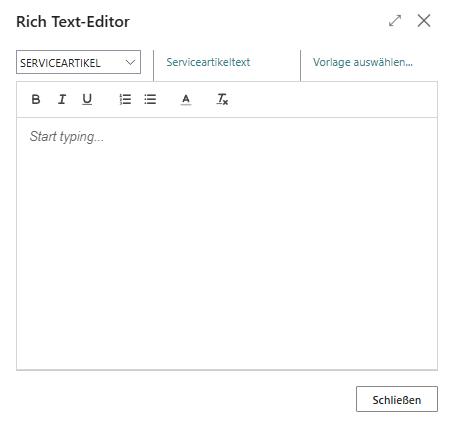
Task: Toggle bold formatting
Action: (x=36, y=99)
